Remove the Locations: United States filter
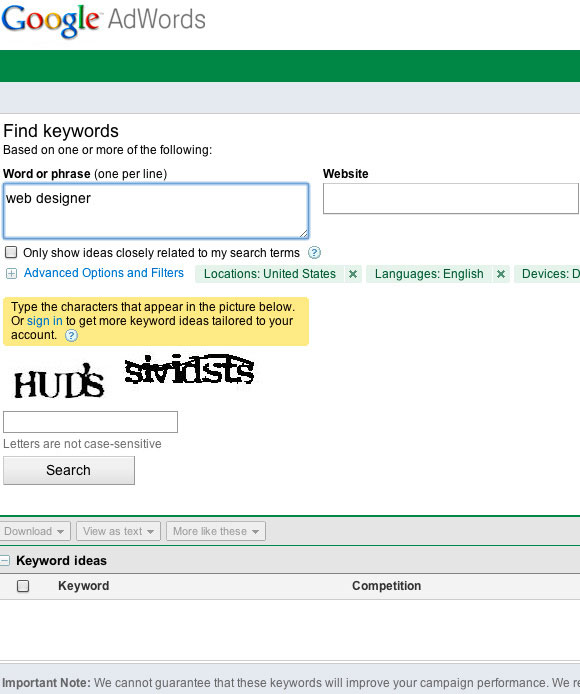580x694 pixels. point(353,274)
